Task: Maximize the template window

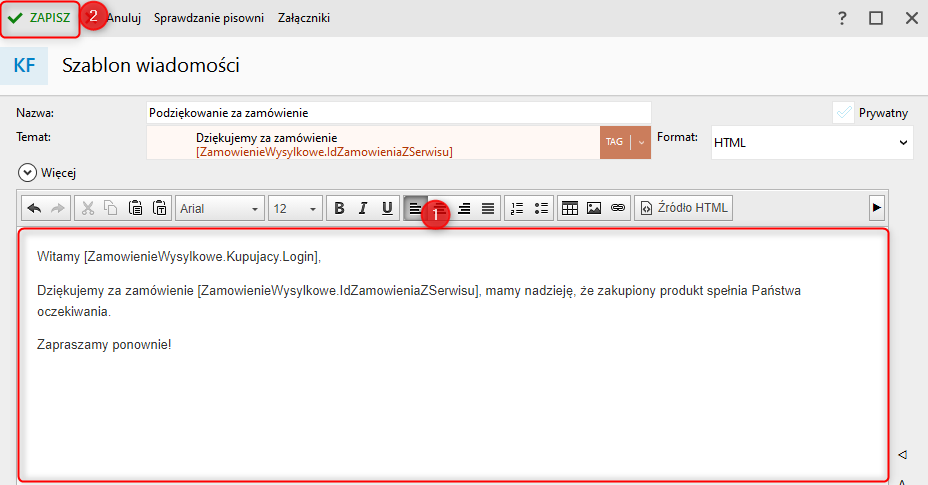Action: point(876,18)
